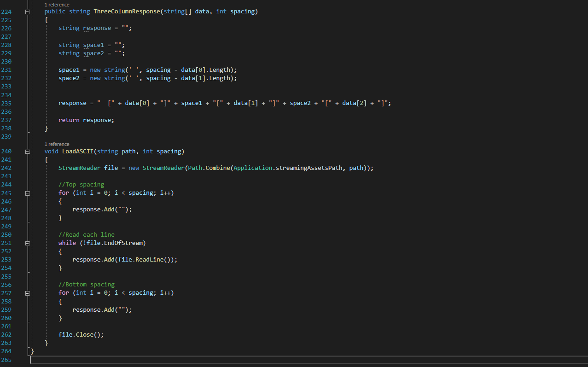Open '1 reference' CodeLens above ThreeColumnResponse

(x=57, y=5)
